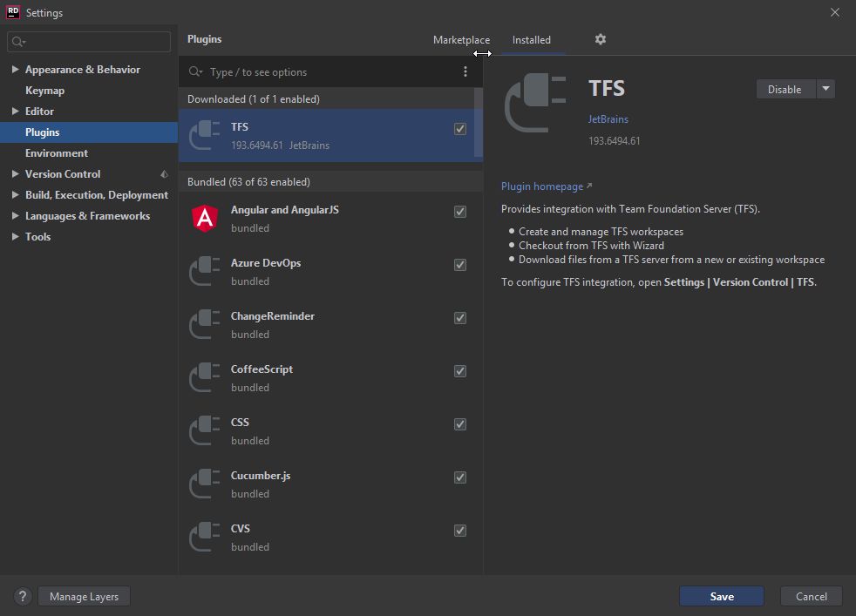Expand the Editor tree node arrow
856x616 pixels.
(x=16, y=112)
